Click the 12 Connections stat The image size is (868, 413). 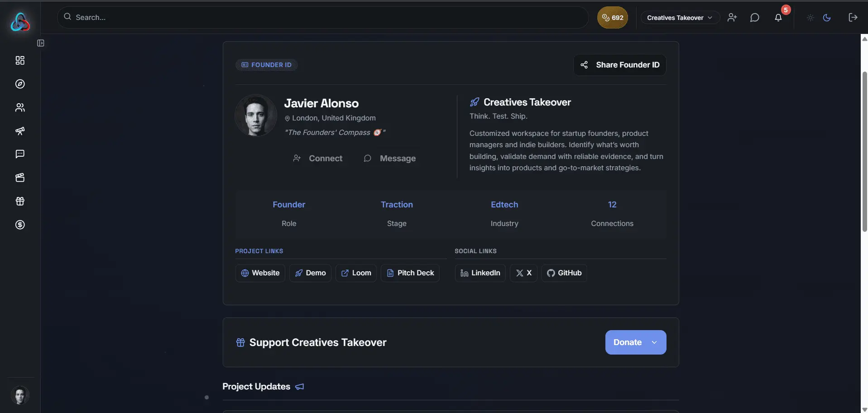point(612,214)
